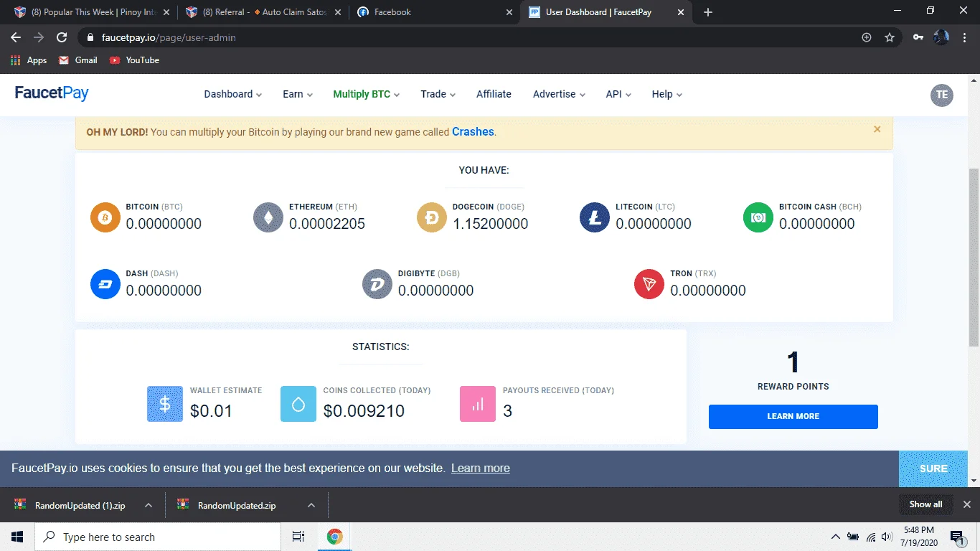
Task: Open the Apps bookmarks shortcut
Action: [x=29, y=60]
